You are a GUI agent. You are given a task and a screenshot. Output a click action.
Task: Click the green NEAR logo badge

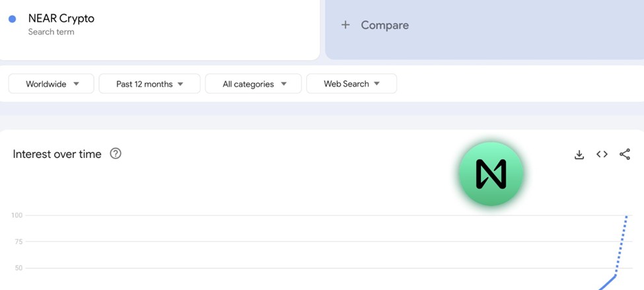(x=491, y=174)
